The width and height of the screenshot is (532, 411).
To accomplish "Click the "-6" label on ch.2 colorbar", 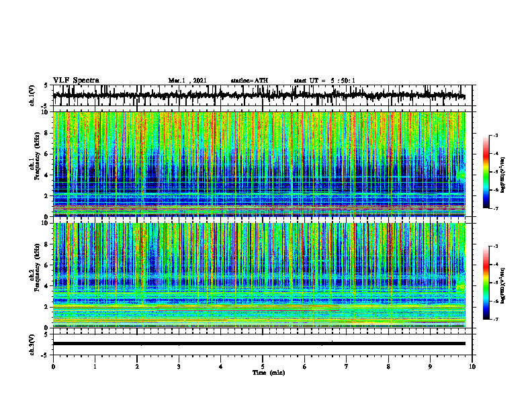I will 496,301.
